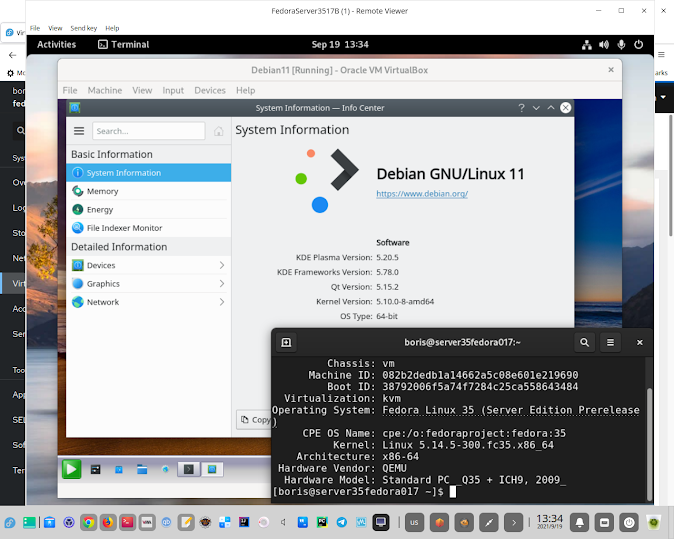Image resolution: width=674 pixels, height=539 pixels.
Task: Click the Memory module icon
Action: coord(77,191)
